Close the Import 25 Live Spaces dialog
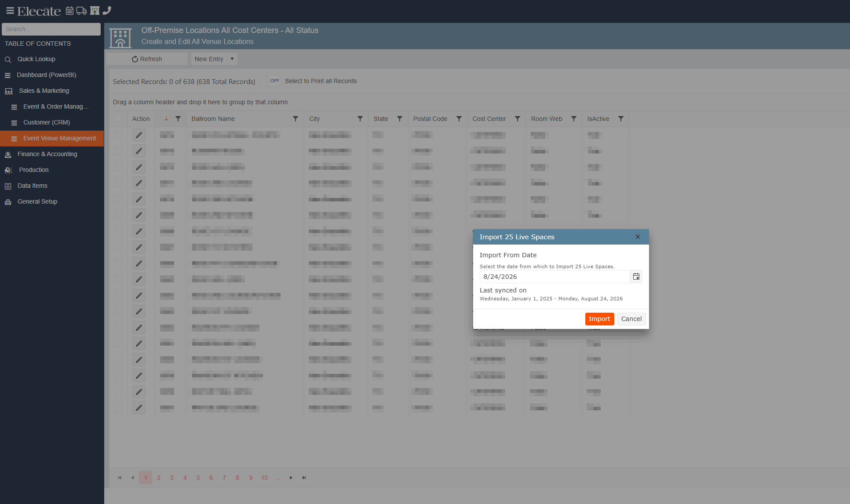This screenshot has height=504, width=850. (638, 237)
